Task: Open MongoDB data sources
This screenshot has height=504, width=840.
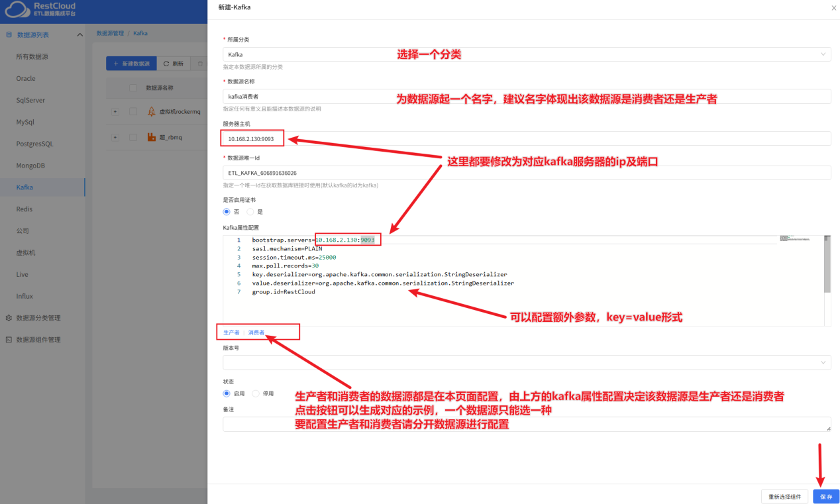Action: click(30, 166)
